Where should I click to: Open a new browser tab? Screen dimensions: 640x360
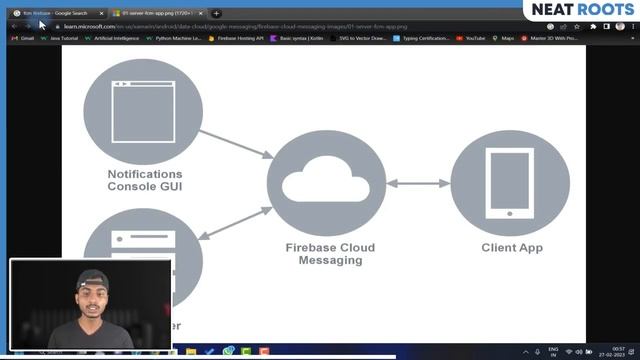[x=216, y=13]
